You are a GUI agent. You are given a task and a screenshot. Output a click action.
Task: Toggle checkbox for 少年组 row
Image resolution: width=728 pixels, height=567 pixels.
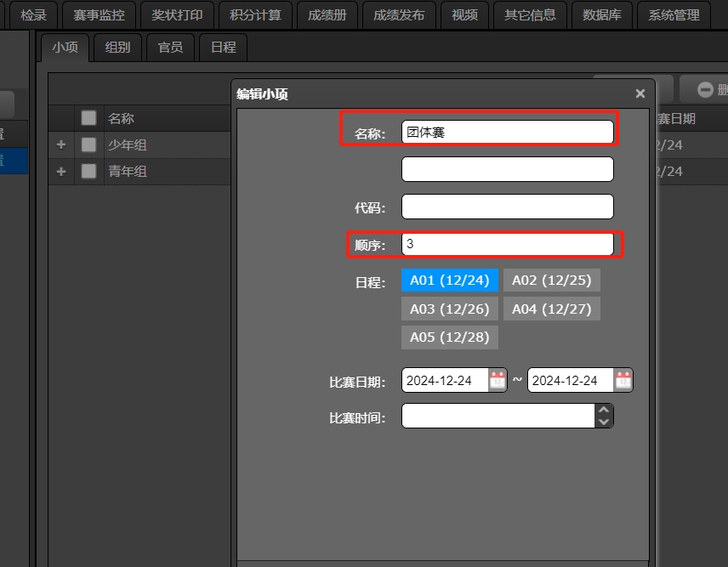click(x=88, y=145)
